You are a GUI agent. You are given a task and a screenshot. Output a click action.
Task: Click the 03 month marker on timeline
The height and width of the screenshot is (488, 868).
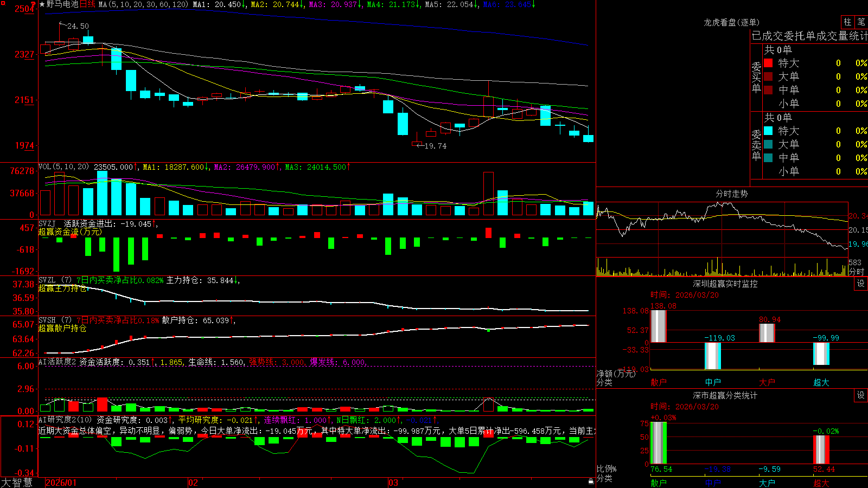click(393, 483)
